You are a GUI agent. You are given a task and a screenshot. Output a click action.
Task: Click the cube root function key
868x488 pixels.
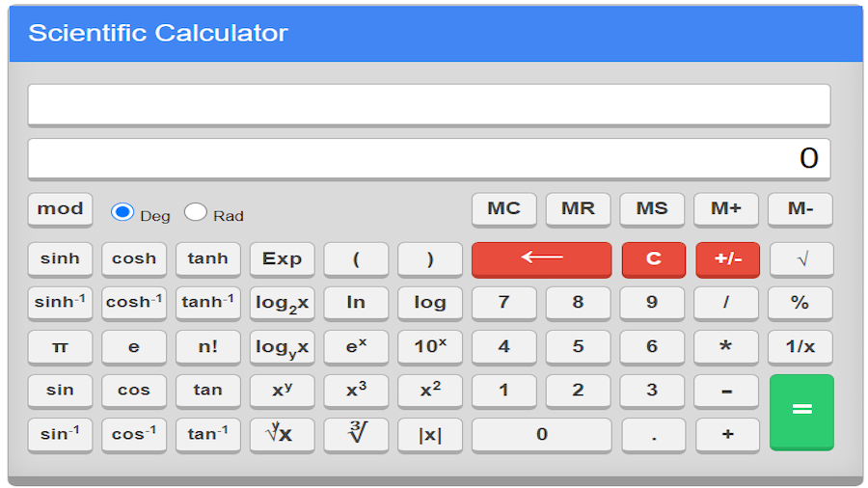356,434
